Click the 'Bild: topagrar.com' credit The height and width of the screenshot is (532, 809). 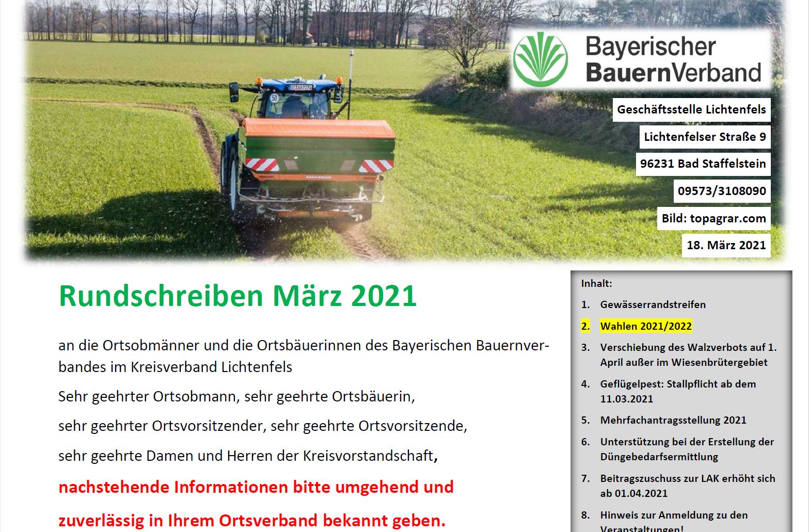[x=713, y=218]
